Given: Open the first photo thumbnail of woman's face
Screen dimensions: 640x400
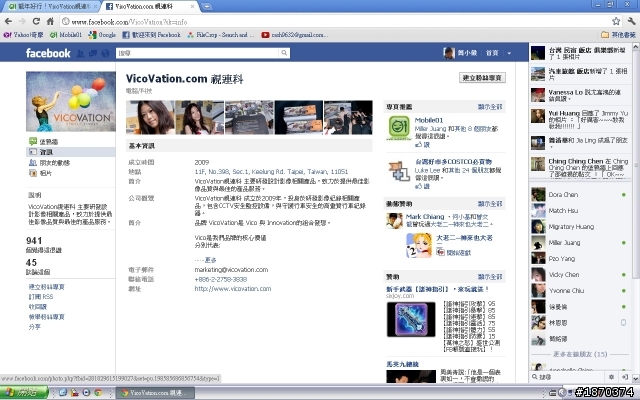Looking at the screenshot, I should (x=150, y=118).
